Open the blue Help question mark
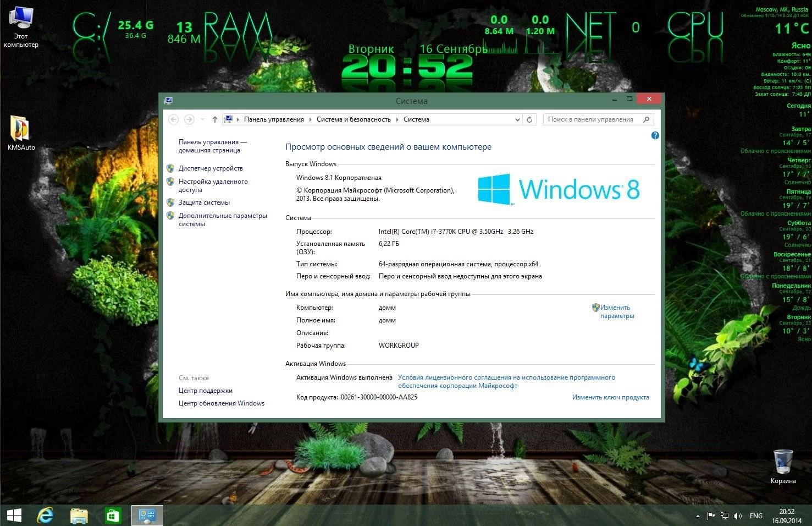 point(655,135)
